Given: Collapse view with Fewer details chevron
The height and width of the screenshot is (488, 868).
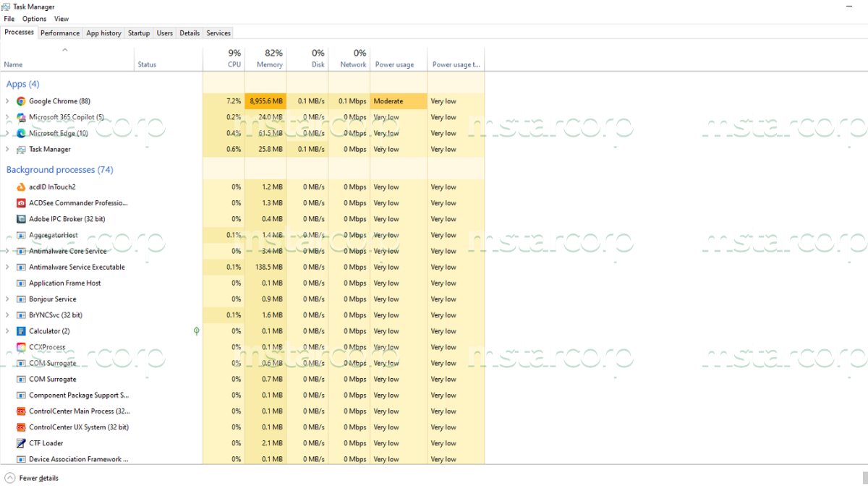Looking at the screenshot, I should pos(9,478).
